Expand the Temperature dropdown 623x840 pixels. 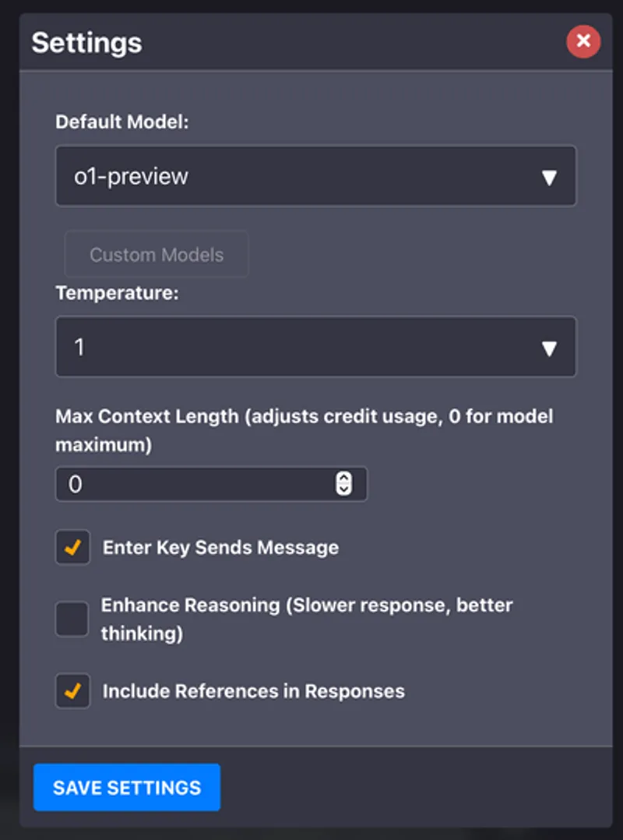click(315, 348)
